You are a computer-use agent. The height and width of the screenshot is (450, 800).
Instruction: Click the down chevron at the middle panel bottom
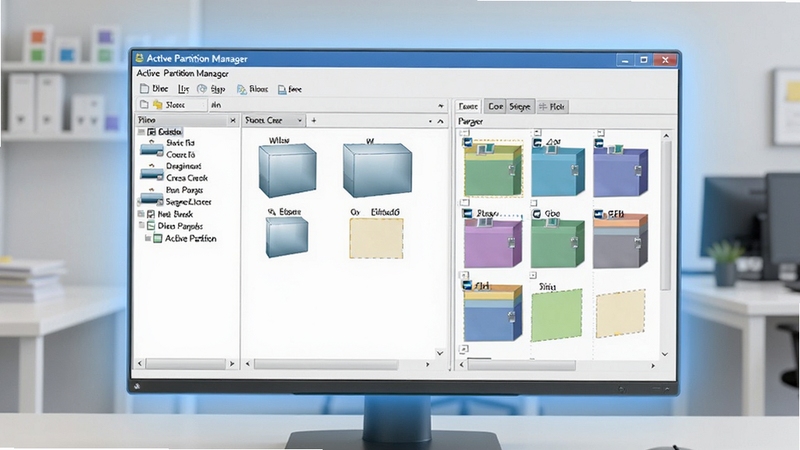[440, 353]
